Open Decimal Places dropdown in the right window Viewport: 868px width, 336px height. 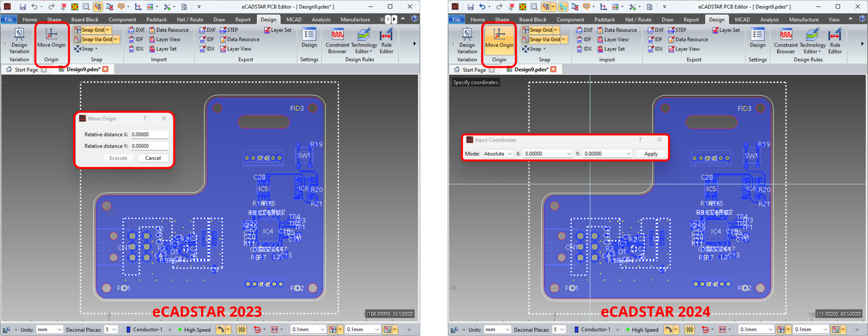click(559, 330)
